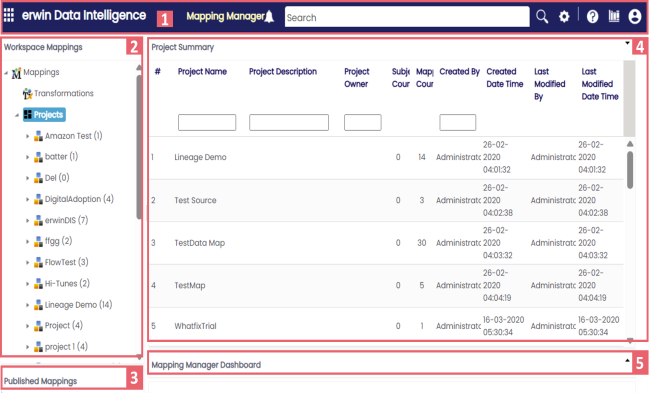Viewport: 654px width, 400px height.
Task: Expand the Amazon Test project node
Action: (26, 136)
